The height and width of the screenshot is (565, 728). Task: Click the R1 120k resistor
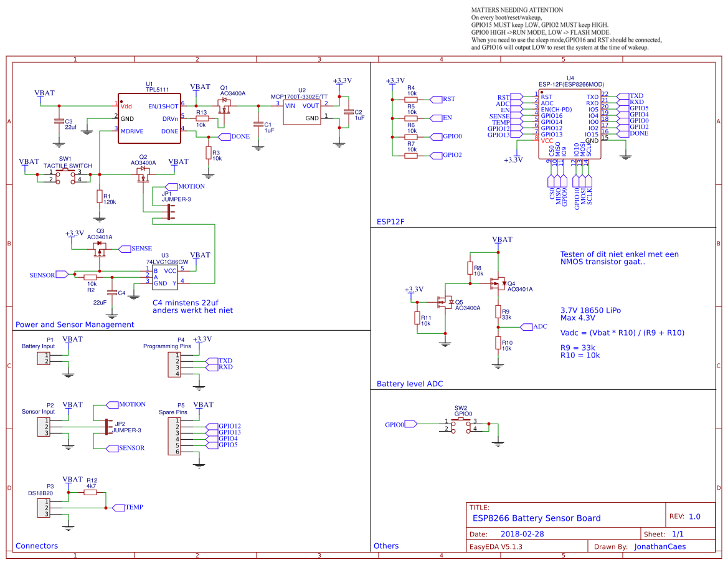(100, 197)
